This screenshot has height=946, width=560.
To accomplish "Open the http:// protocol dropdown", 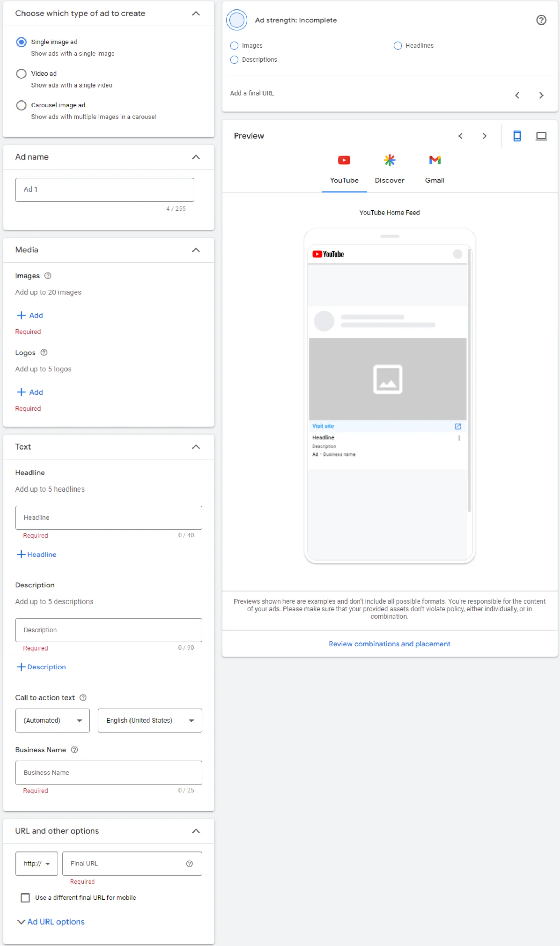I will (37, 864).
